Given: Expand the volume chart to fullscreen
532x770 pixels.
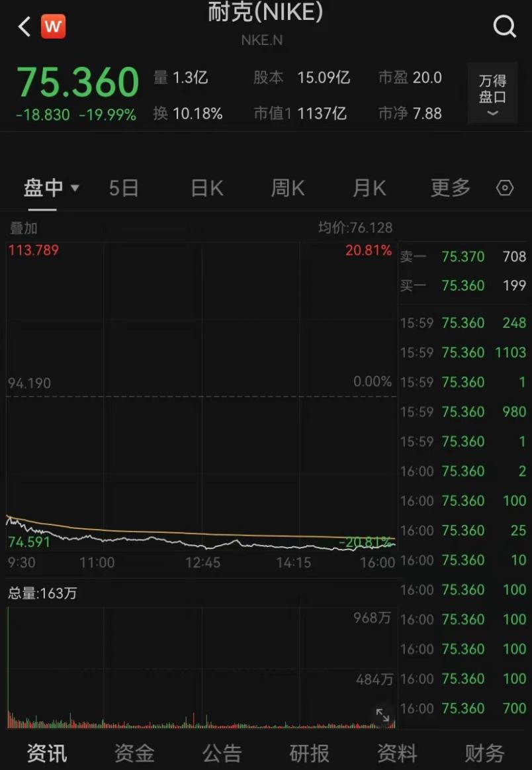Looking at the screenshot, I should click(382, 715).
